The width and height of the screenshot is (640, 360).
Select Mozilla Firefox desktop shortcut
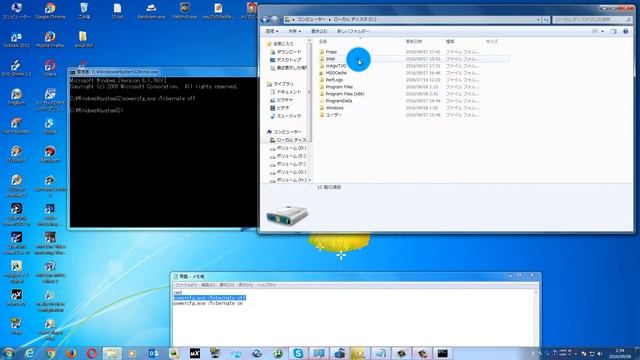pos(50,40)
